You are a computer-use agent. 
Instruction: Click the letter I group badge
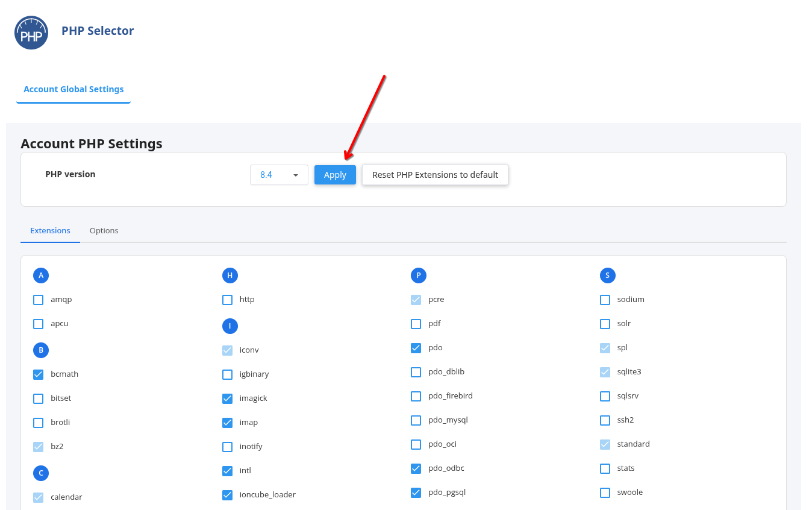(x=230, y=326)
